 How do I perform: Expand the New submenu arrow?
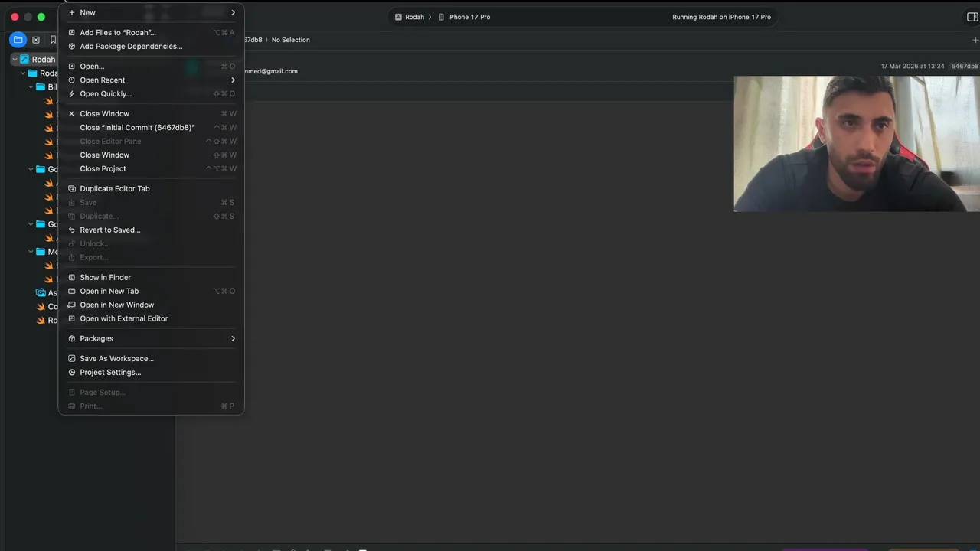coord(233,12)
